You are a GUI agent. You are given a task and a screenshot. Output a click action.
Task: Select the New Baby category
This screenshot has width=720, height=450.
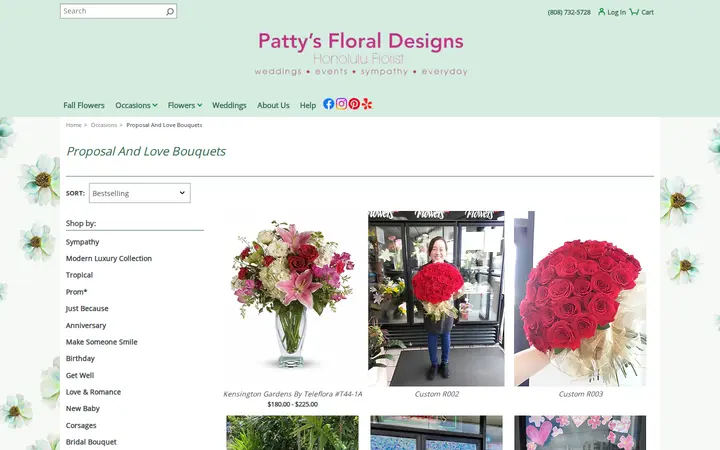click(83, 409)
